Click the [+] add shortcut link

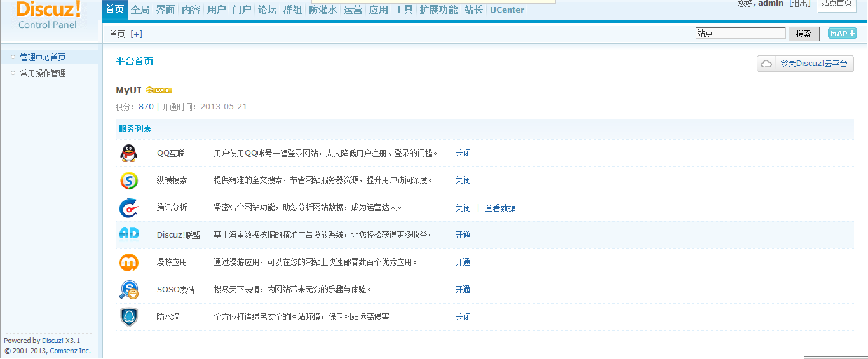(x=136, y=34)
